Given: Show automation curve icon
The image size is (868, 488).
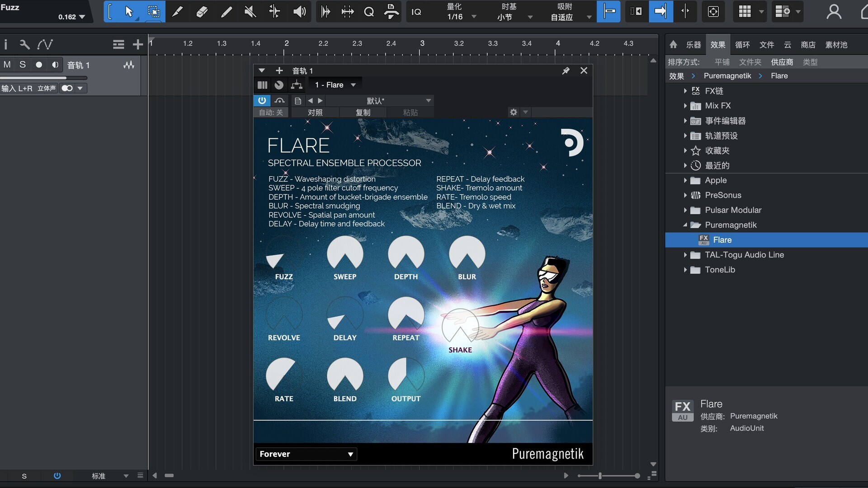Looking at the screenshot, I should pyautogui.click(x=45, y=44).
